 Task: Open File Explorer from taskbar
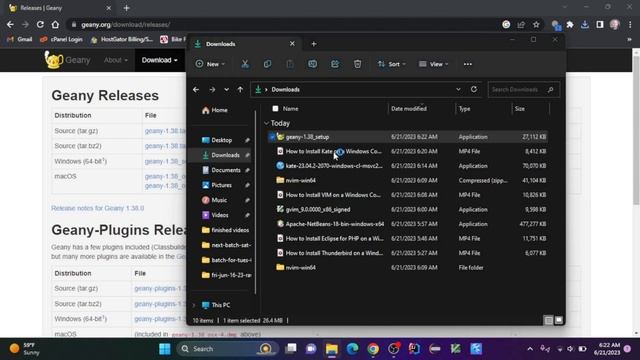coord(332,349)
